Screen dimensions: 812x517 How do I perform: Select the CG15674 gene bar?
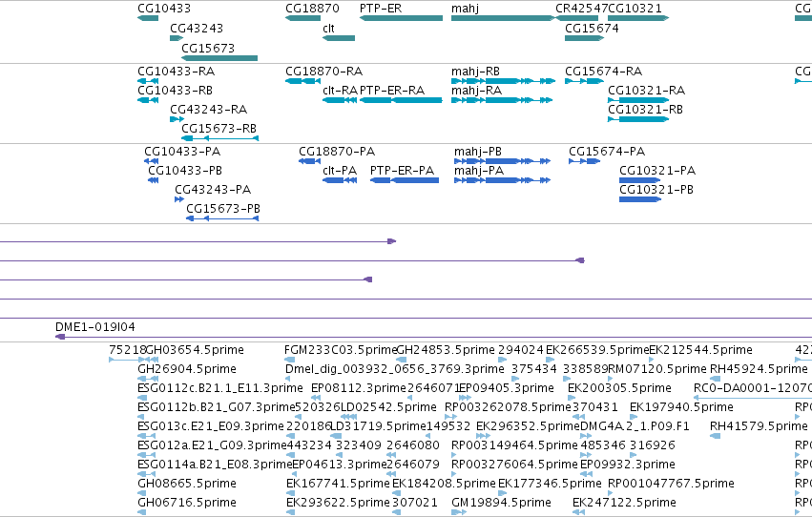point(585,38)
